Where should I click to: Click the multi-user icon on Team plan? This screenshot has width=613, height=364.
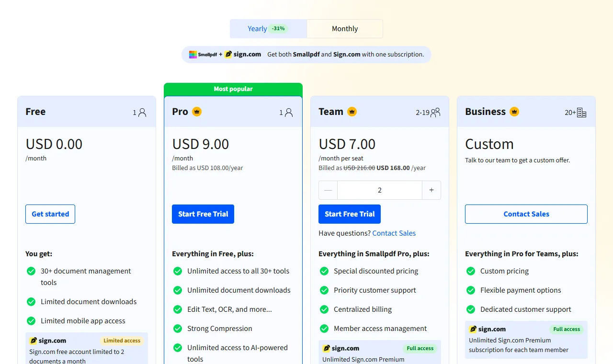click(435, 113)
